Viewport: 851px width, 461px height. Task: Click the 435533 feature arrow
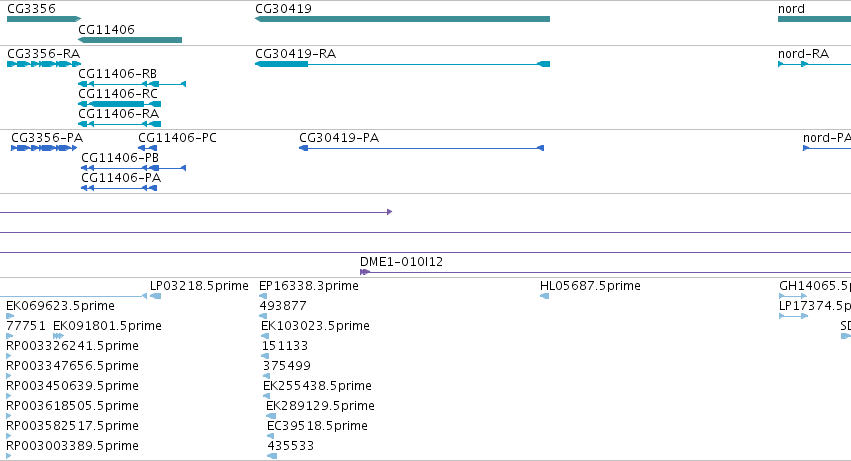(272, 456)
